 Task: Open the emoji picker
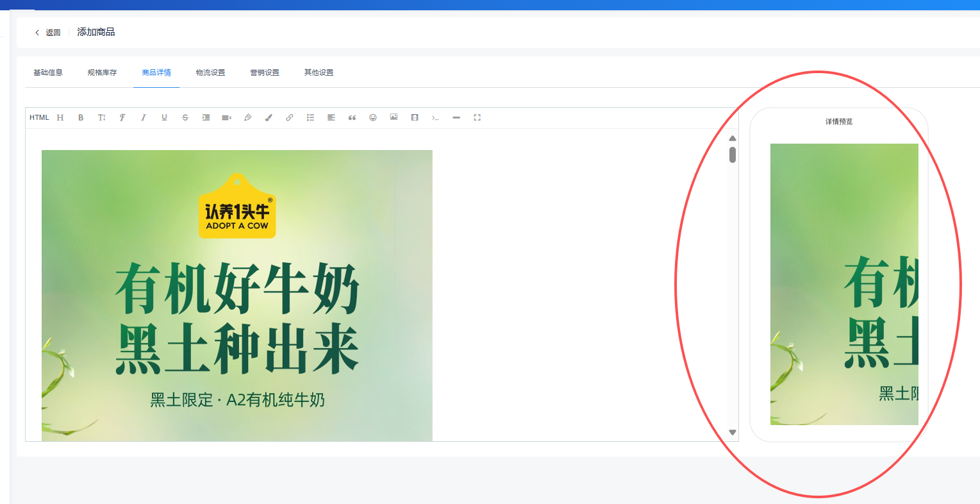coord(373,117)
